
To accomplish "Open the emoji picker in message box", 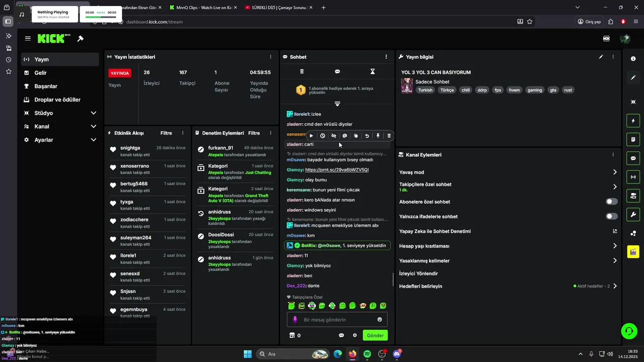I will [x=380, y=319].
